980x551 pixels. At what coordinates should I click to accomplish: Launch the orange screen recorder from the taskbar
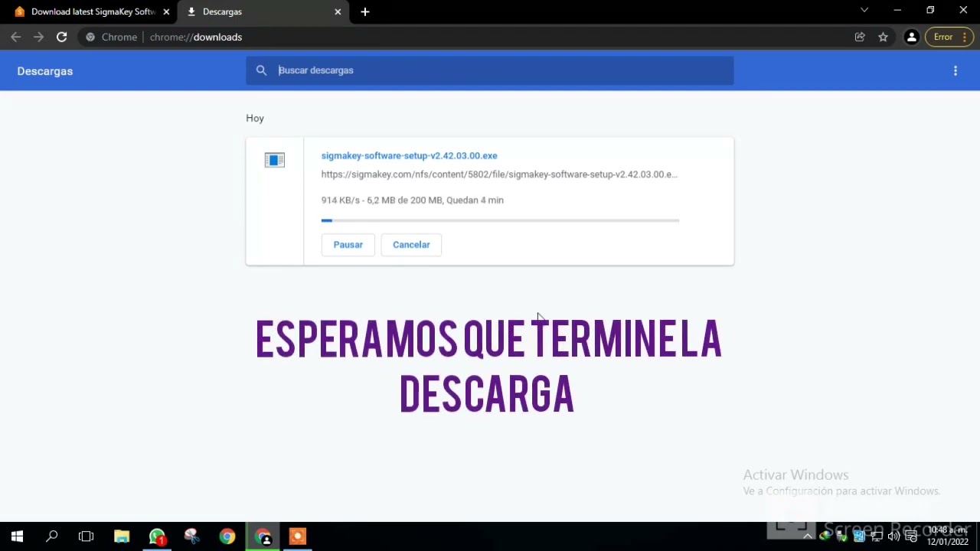(297, 536)
